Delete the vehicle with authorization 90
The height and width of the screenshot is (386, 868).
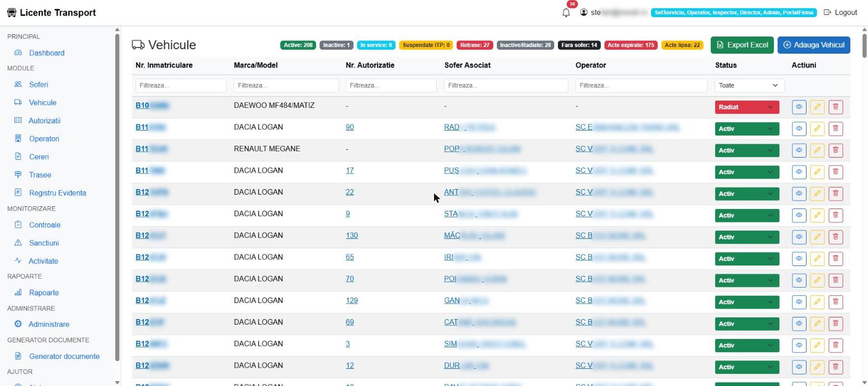pos(835,129)
